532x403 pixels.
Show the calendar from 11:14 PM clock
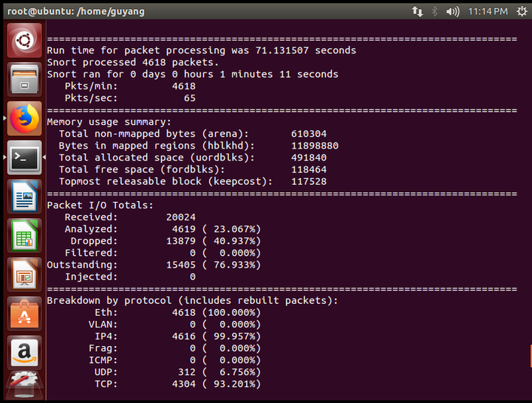(488, 12)
